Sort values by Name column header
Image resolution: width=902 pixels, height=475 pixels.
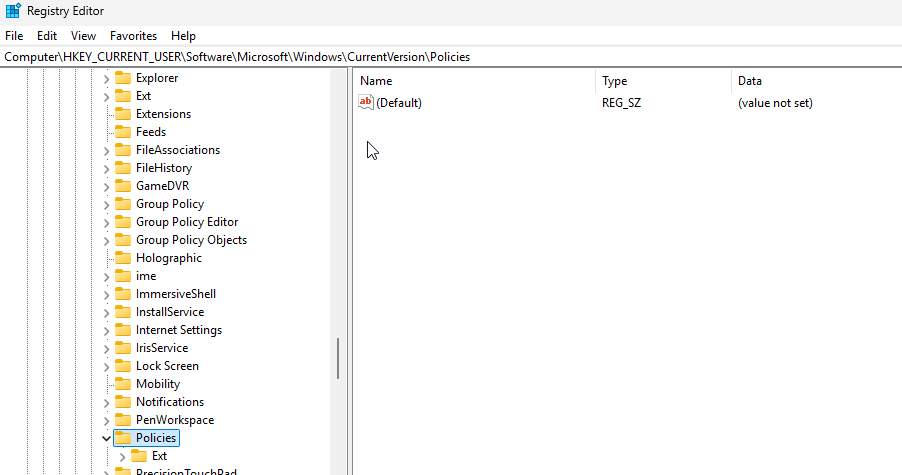tap(376, 80)
